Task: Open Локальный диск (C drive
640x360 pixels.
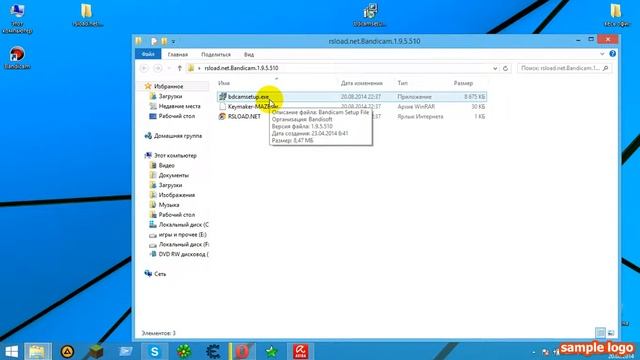Action: [183, 224]
